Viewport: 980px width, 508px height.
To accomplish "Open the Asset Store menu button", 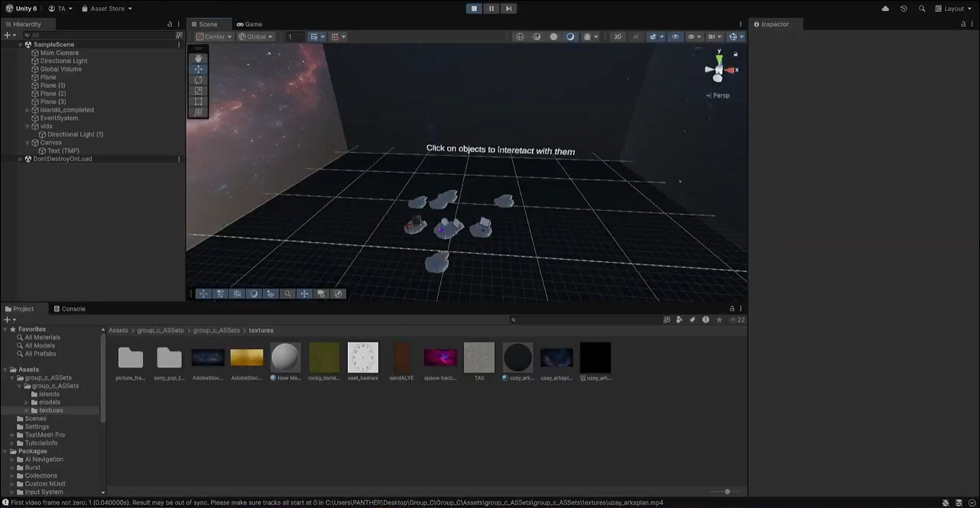I will click(x=106, y=8).
